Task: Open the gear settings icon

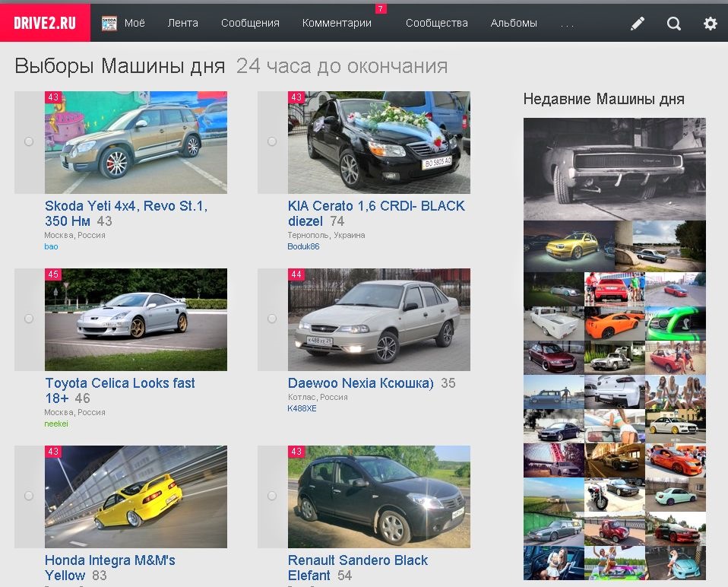Action: click(710, 24)
